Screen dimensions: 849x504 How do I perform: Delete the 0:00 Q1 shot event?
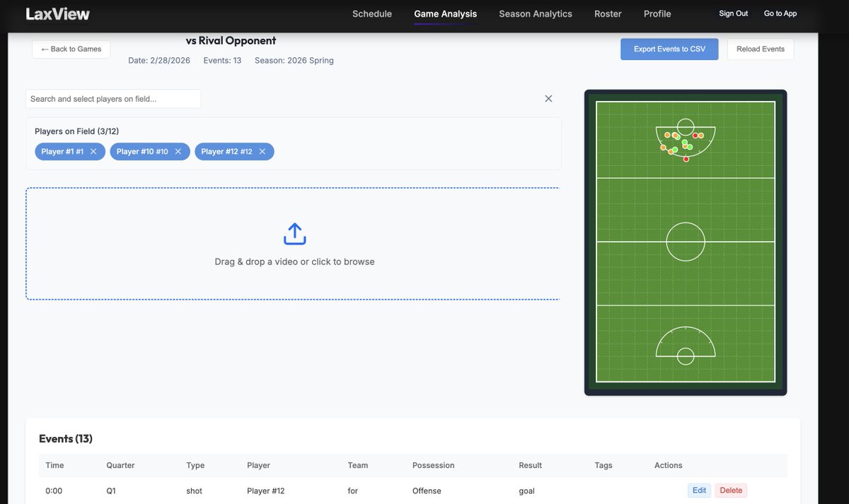point(731,491)
